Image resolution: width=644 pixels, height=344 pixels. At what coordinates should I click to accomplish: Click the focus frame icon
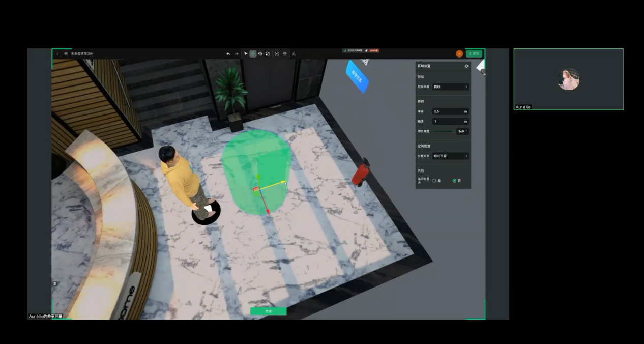(277, 54)
